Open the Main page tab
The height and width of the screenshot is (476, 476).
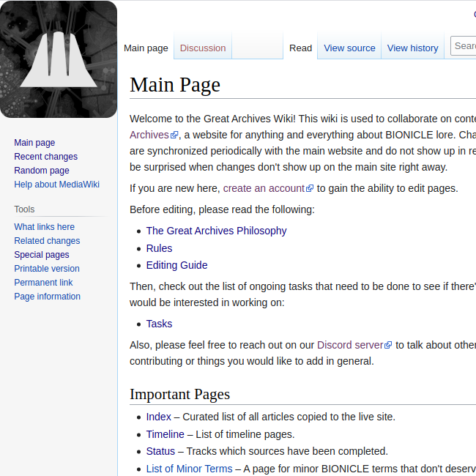coord(146,48)
